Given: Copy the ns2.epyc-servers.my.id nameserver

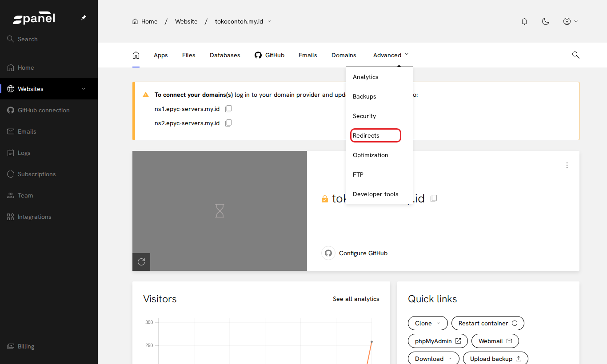Looking at the screenshot, I should (228, 123).
